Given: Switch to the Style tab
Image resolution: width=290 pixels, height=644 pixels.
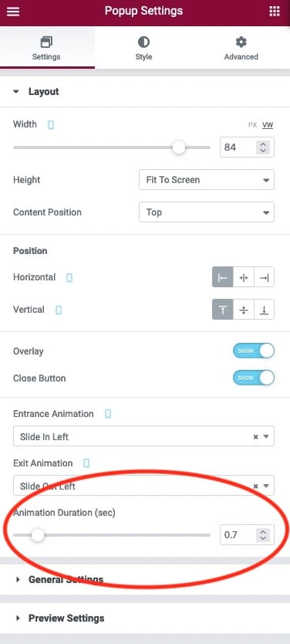Looking at the screenshot, I should coord(143,49).
